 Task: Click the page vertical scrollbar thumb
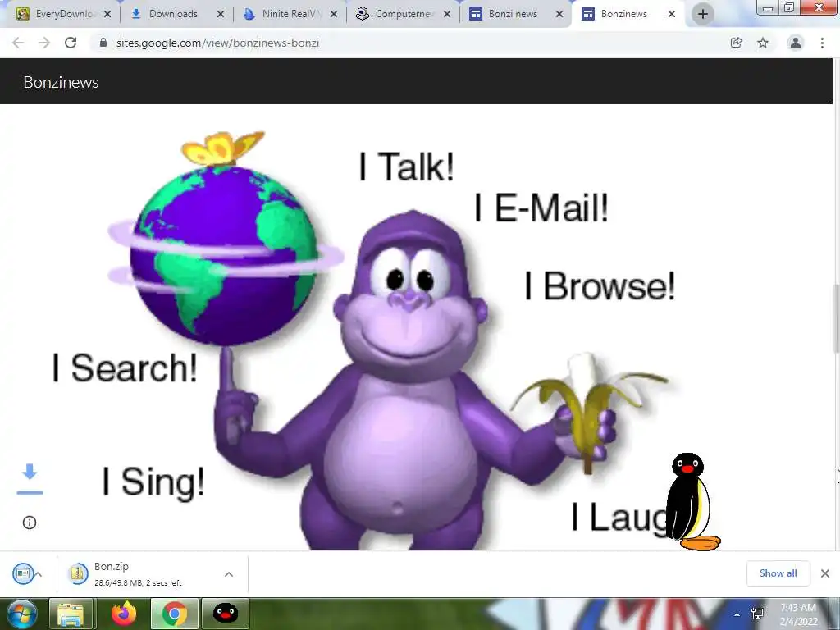(x=836, y=319)
